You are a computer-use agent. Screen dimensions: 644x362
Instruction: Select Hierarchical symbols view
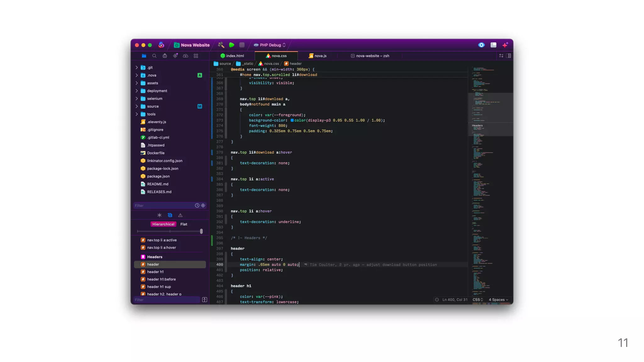coord(163,224)
